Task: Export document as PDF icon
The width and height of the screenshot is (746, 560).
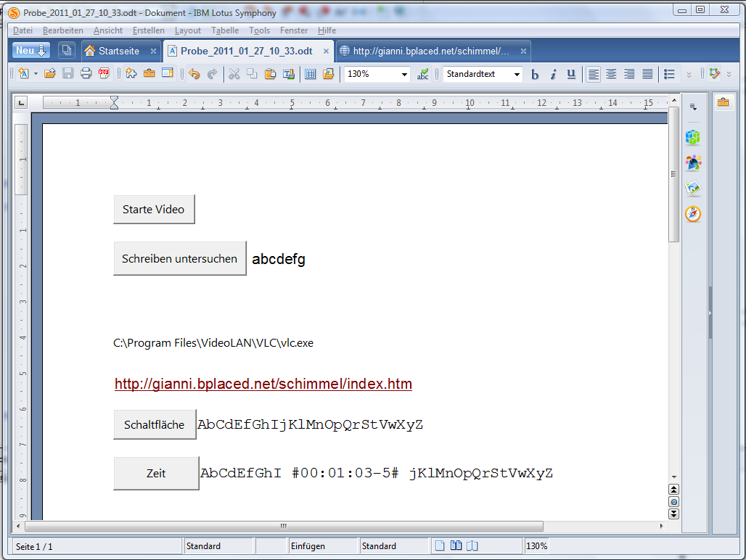Action: [104, 74]
